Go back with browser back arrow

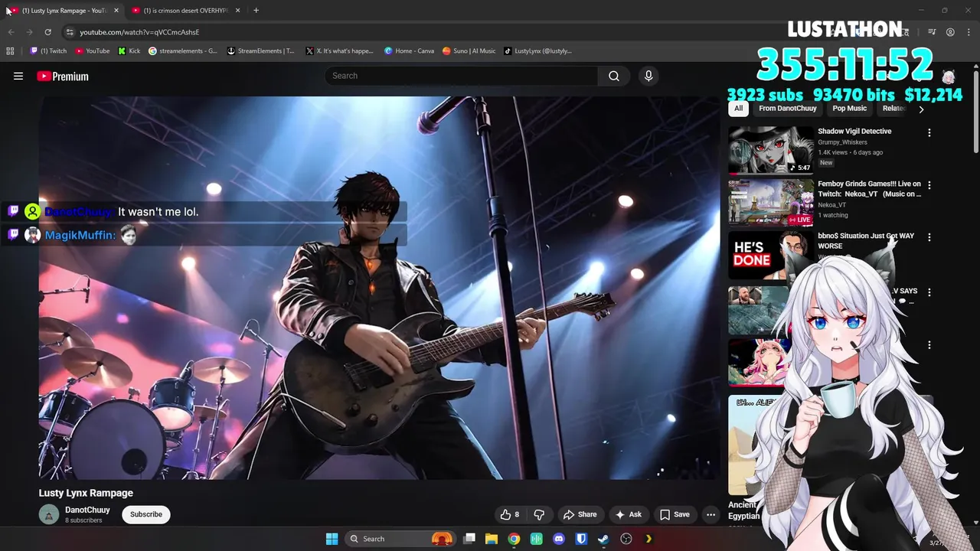coord(11,32)
